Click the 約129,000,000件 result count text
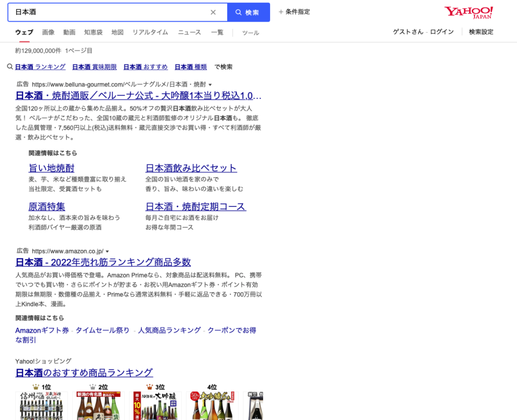The width and height of the screenshot is (517, 420). tap(38, 51)
